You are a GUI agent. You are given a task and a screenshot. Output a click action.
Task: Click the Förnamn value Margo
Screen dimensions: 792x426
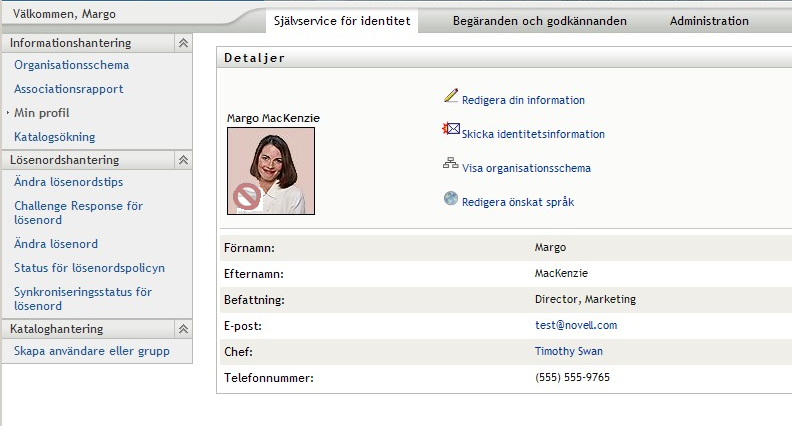551,248
